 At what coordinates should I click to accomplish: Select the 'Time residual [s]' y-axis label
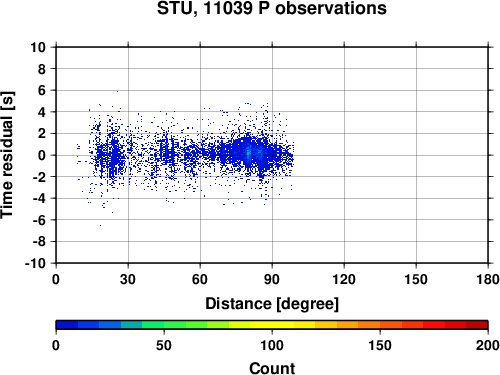(7, 155)
